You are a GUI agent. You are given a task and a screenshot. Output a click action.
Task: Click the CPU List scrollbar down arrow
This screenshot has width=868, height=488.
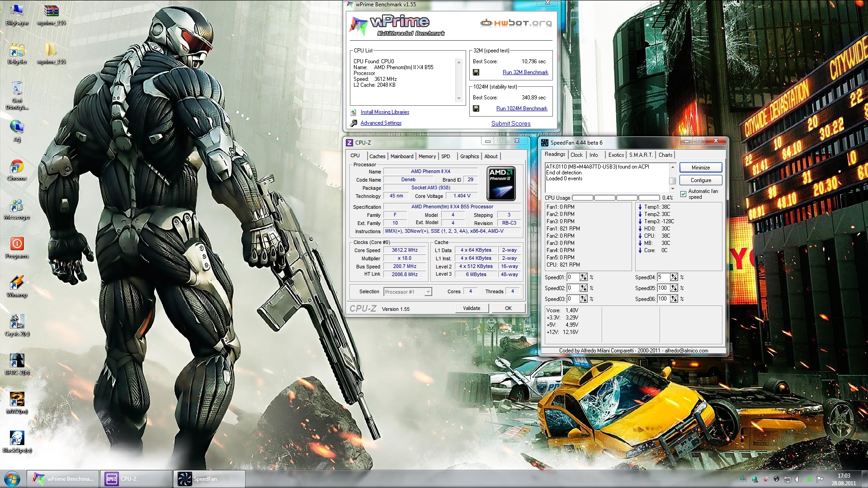459,99
